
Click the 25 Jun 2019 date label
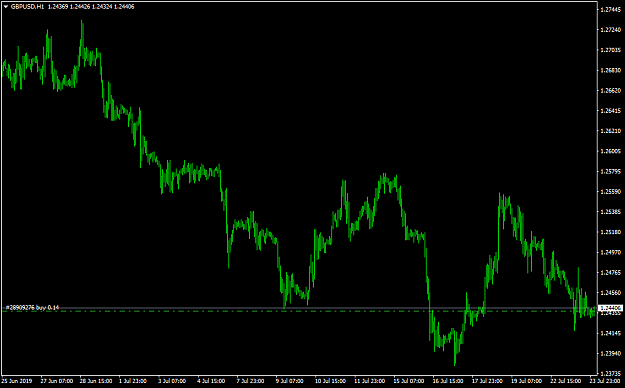(17, 381)
